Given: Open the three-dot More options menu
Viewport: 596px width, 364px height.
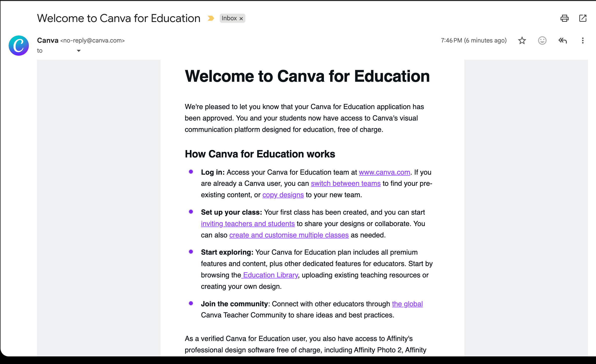Looking at the screenshot, I should point(583,41).
